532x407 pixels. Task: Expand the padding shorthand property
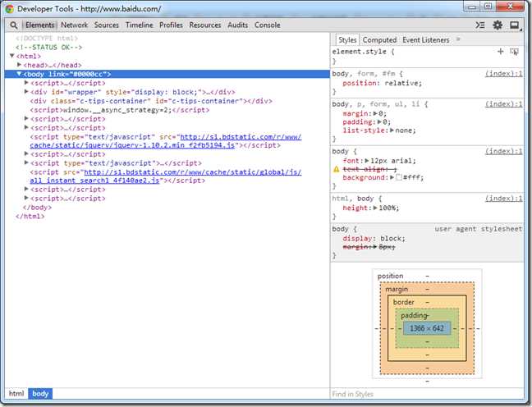tap(379, 121)
